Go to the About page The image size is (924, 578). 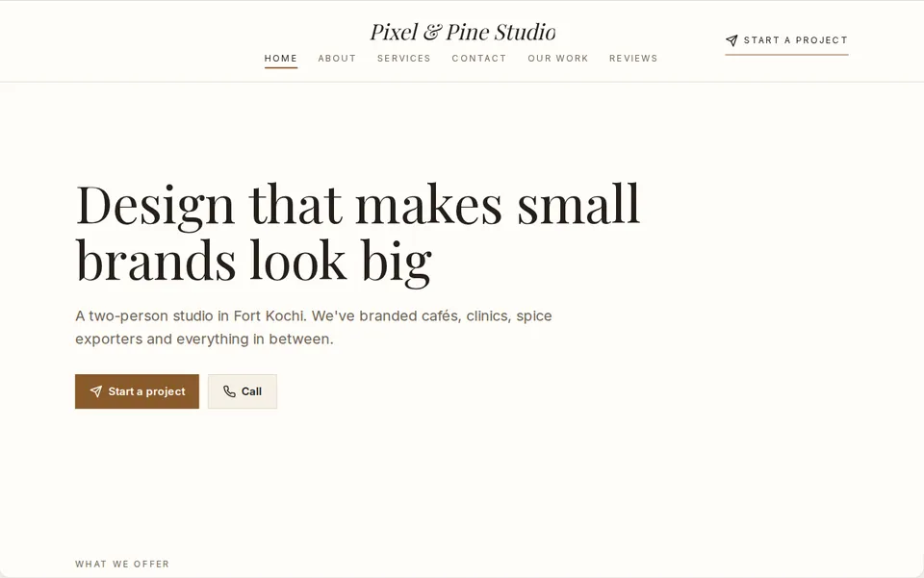[x=337, y=59]
